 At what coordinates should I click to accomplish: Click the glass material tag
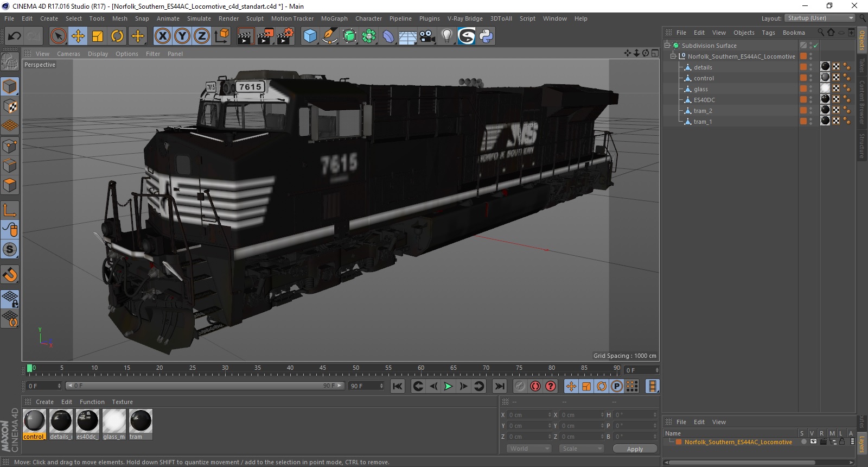(x=825, y=88)
